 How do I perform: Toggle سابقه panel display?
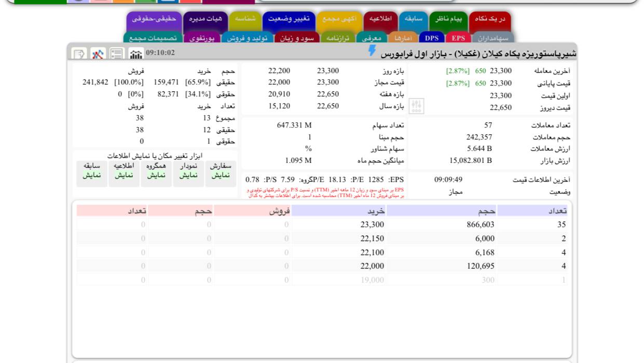click(91, 171)
